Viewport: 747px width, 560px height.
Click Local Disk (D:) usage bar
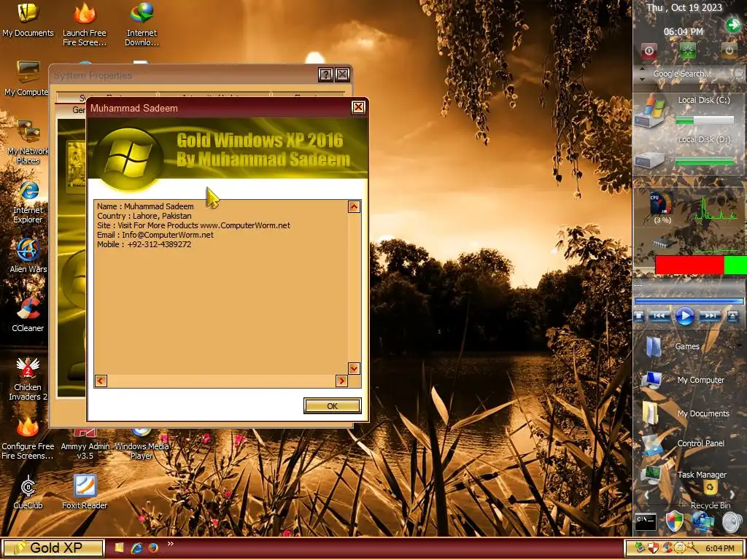(705, 161)
